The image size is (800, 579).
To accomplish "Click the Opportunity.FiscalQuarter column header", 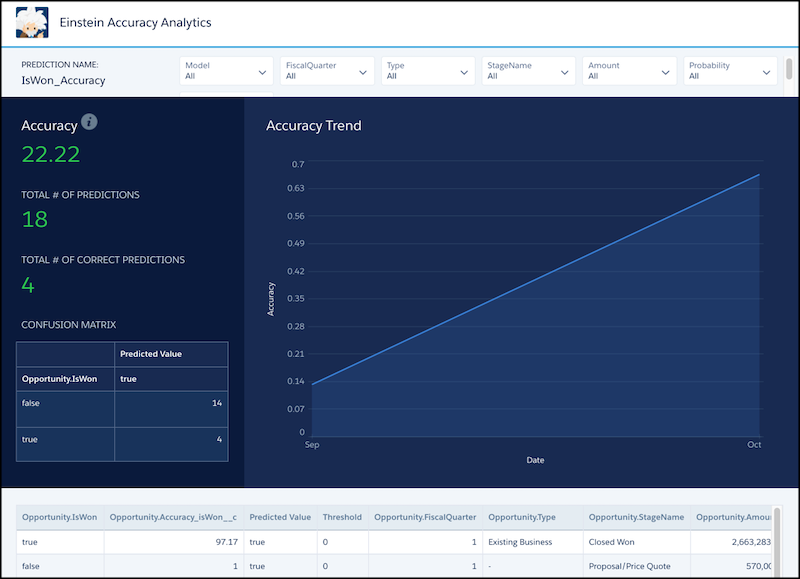I will coord(425,517).
